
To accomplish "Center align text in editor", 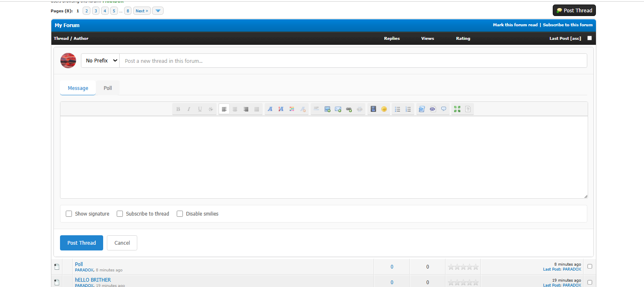I will [x=235, y=109].
